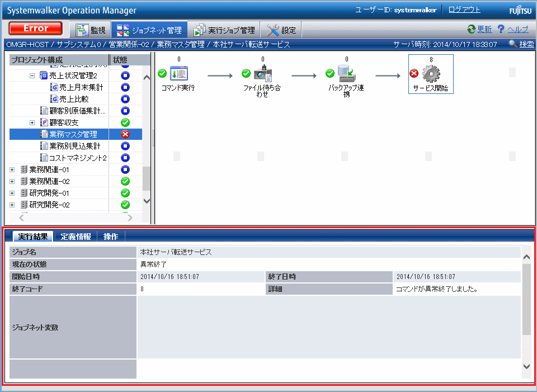Select the サービス開始 gear job icon
Image resolution: width=537 pixels, height=392 pixels.
pos(431,73)
